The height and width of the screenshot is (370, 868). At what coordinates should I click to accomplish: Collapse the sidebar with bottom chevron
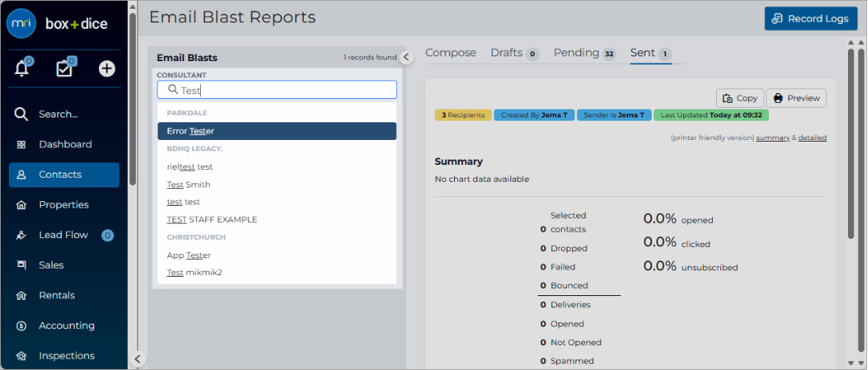point(137,359)
